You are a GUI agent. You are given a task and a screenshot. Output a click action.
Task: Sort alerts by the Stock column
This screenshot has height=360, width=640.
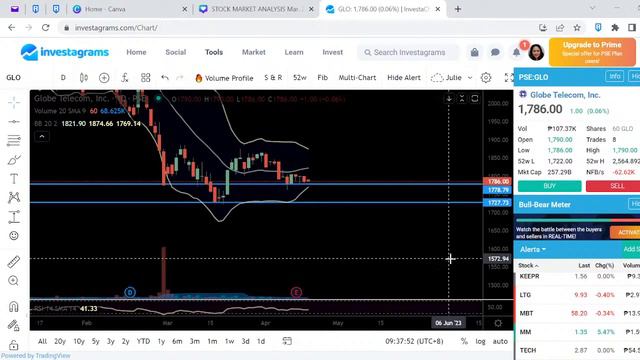point(528,265)
